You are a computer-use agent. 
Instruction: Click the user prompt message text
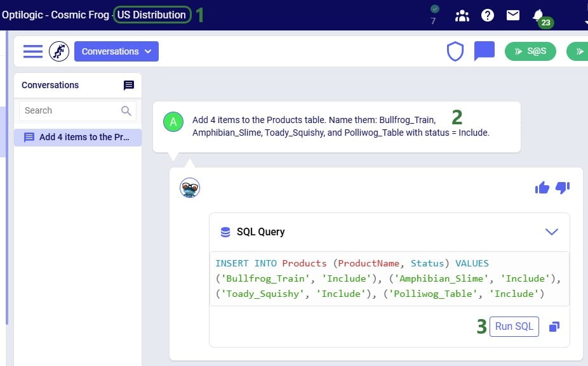341,126
